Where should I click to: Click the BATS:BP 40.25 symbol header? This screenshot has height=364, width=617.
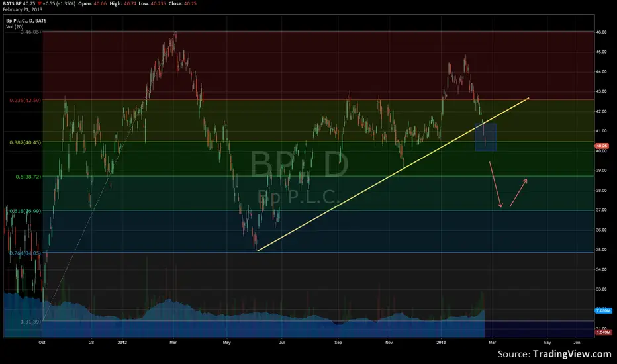[19, 3]
